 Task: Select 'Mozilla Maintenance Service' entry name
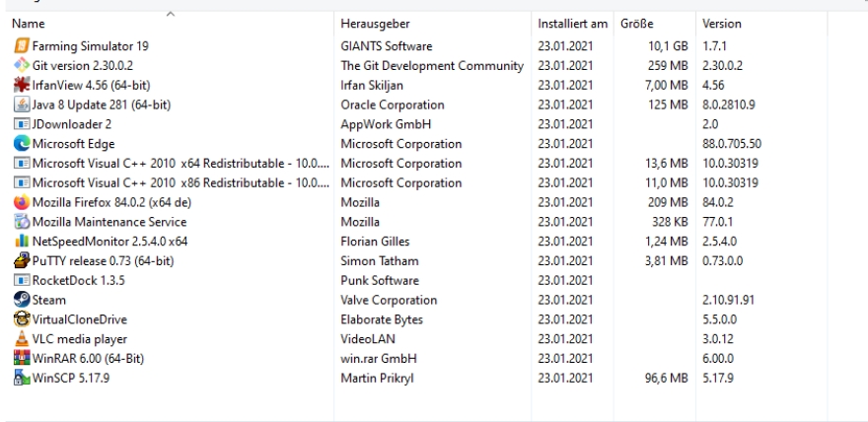point(109,222)
